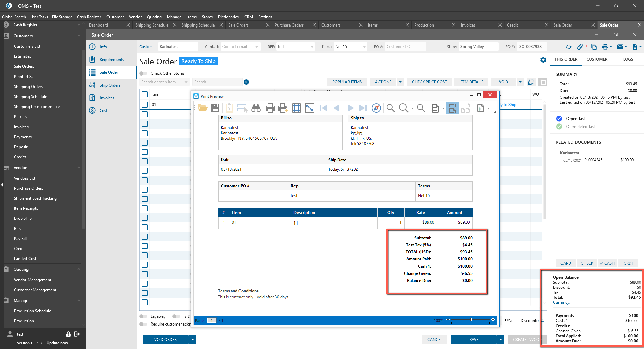This screenshot has width=644, height=349.
Task: Click the Customer PO input field
Action: click(x=405, y=47)
